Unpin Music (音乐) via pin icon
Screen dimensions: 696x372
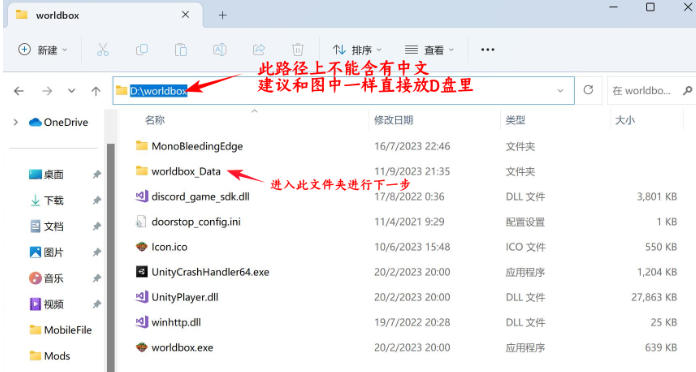[x=97, y=278]
